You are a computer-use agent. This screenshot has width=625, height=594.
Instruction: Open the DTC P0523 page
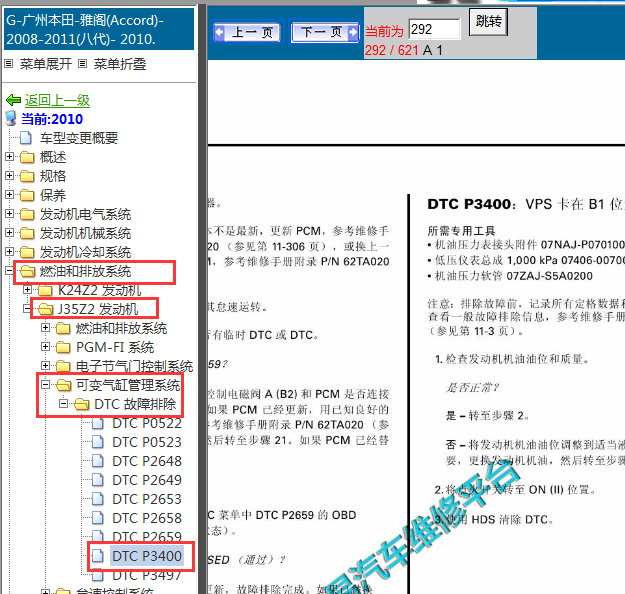pos(147,442)
